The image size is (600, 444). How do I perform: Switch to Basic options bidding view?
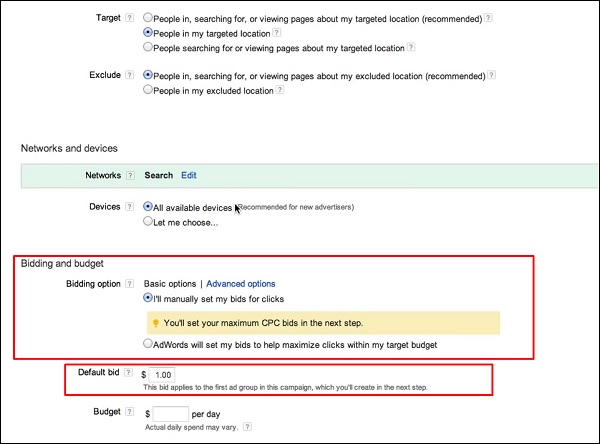click(x=170, y=284)
